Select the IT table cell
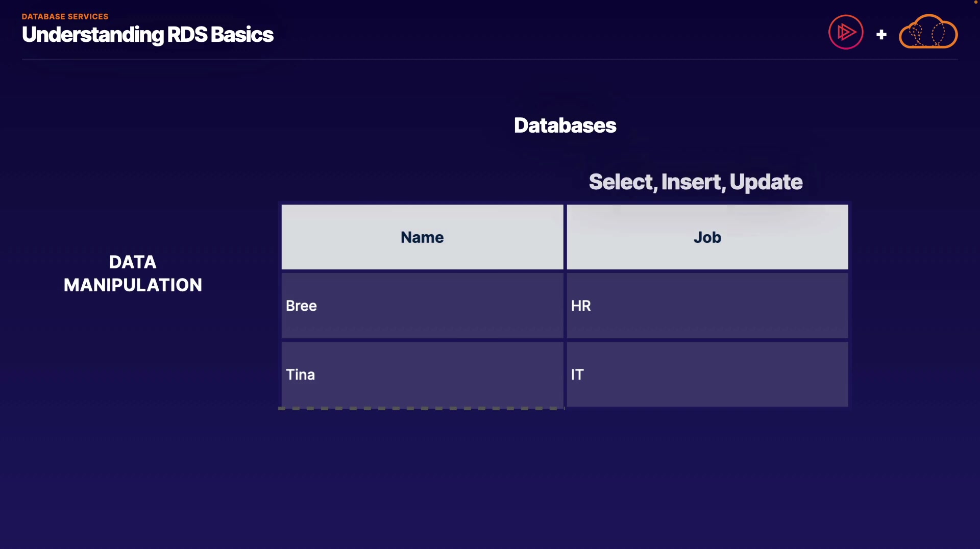Screen dimensions: 980x549 click(x=707, y=375)
